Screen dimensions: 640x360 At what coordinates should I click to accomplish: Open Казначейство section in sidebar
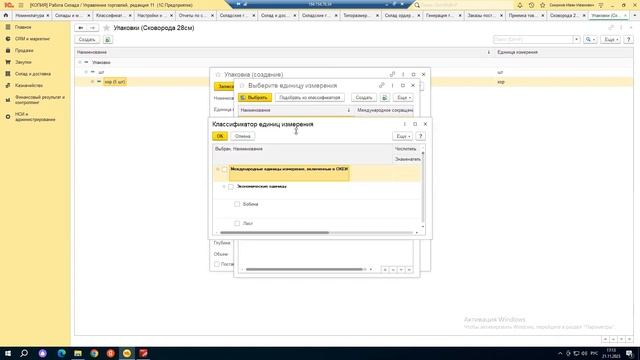(29, 85)
